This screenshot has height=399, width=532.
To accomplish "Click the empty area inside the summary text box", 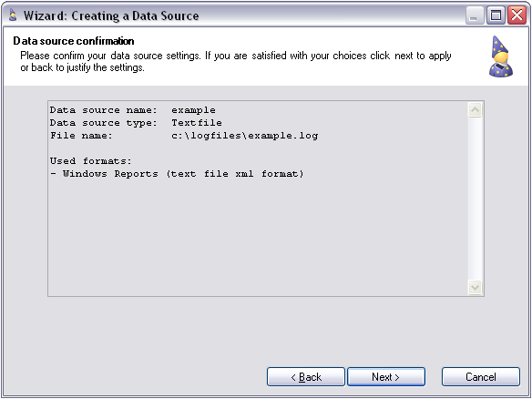I will pos(258,238).
